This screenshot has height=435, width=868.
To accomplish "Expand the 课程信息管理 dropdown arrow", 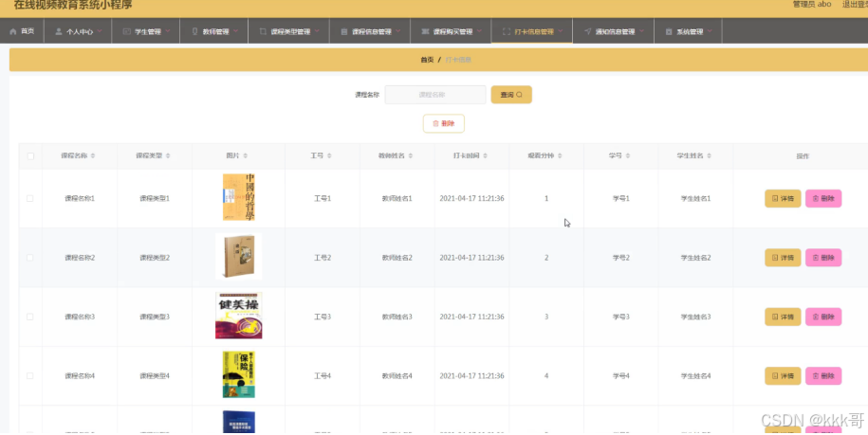I will click(x=398, y=31).
